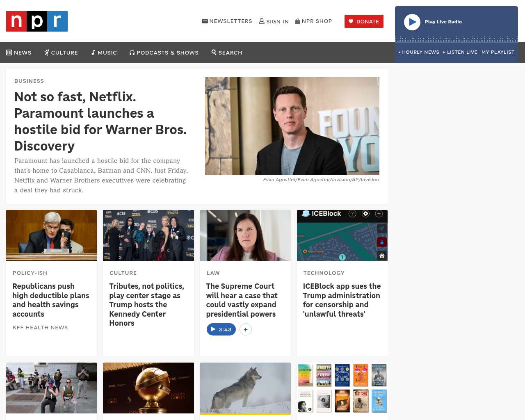Open the Kennedy Center Honors group photo
The width and height of the screenshot is (525, 420).
tap(148, 235)
